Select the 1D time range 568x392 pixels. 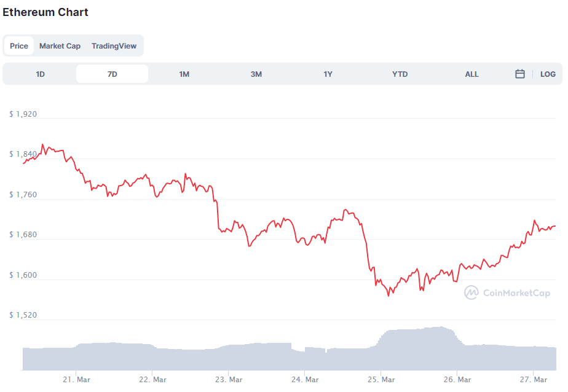point(40,74)
